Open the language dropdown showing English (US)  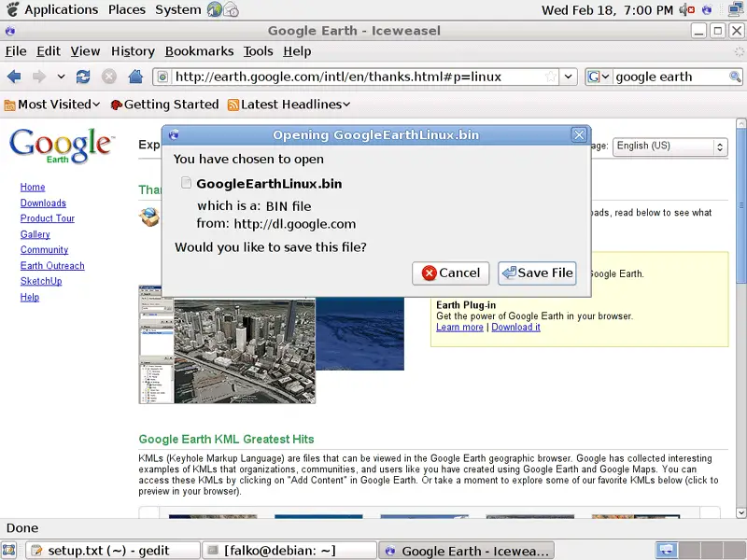tap(670, 147)
